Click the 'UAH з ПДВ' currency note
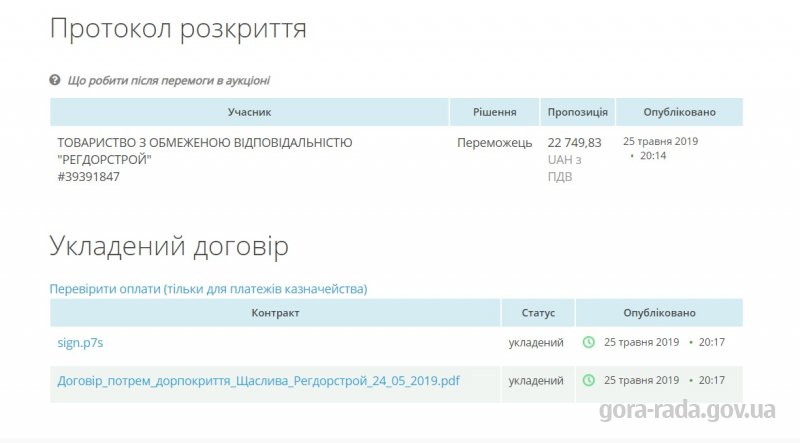 pos(564,168)
